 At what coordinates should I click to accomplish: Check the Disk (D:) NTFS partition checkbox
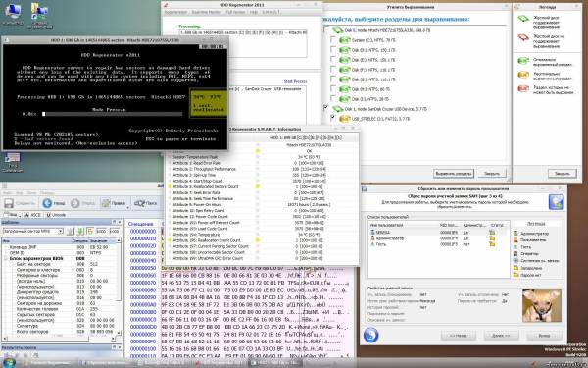point(333,49)
